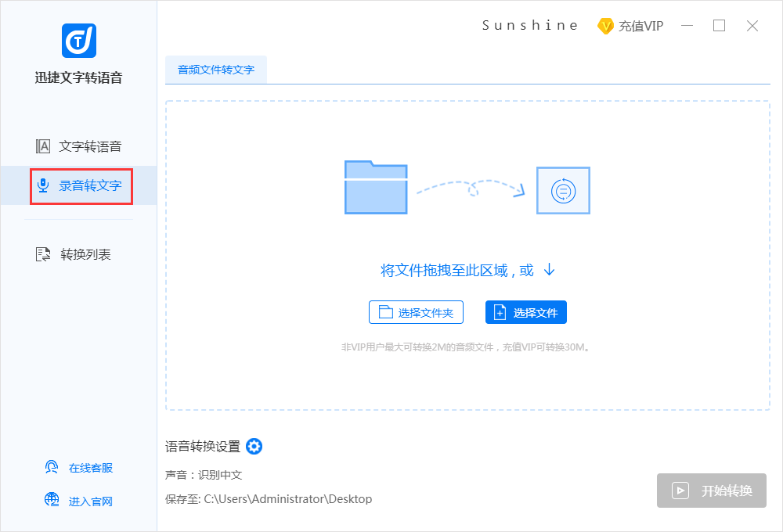
Task: Click the 进入官网 globe icon
Action: 51,500
